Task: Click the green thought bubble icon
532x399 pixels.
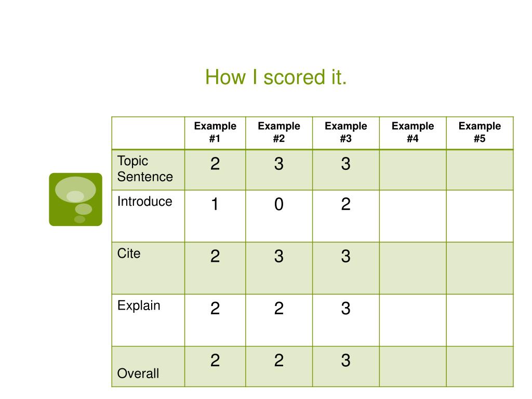Action: pyautogui.click(x=75, y=199)
